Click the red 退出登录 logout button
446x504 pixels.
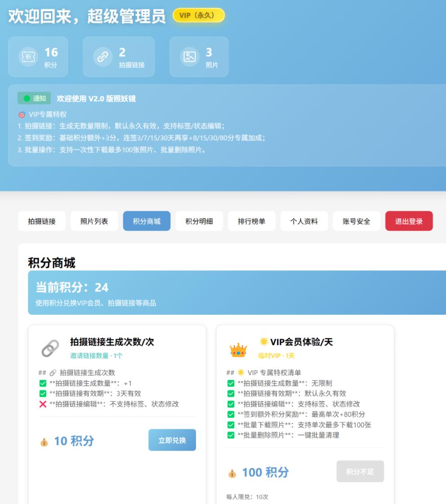click(409, 221)
